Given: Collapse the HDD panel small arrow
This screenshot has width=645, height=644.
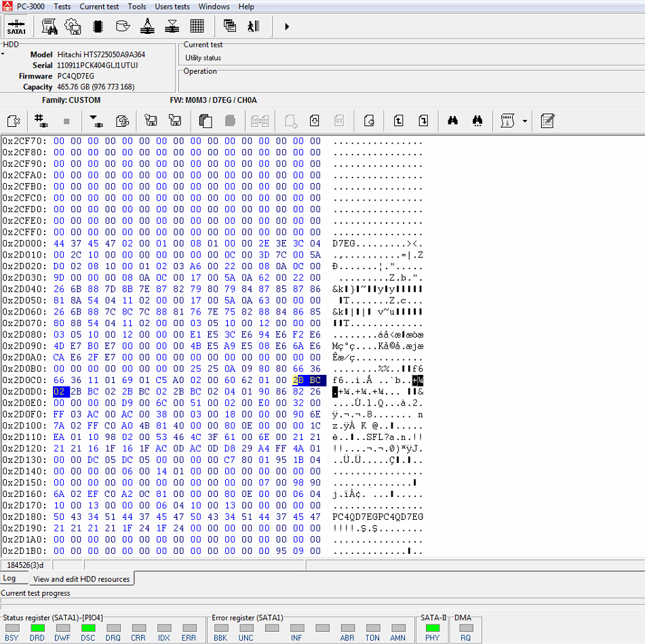Looking at the screenshot, I should point(3,54).
